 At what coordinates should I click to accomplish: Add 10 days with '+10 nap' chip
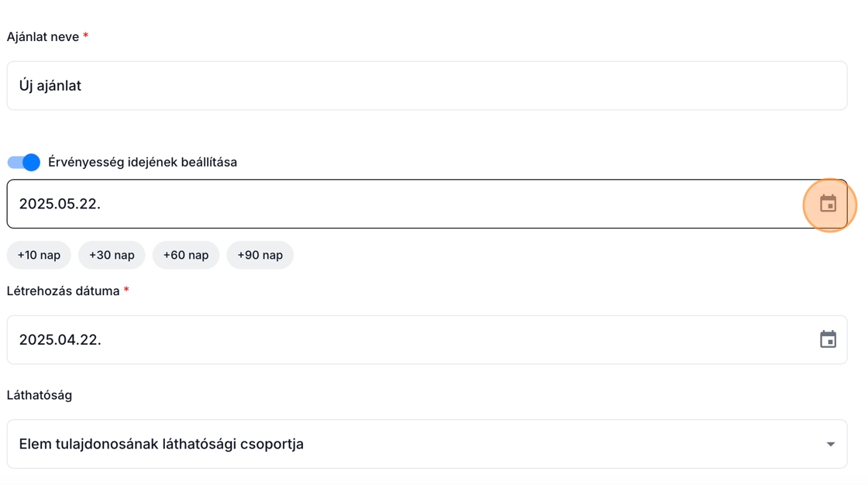coord(39,255)
